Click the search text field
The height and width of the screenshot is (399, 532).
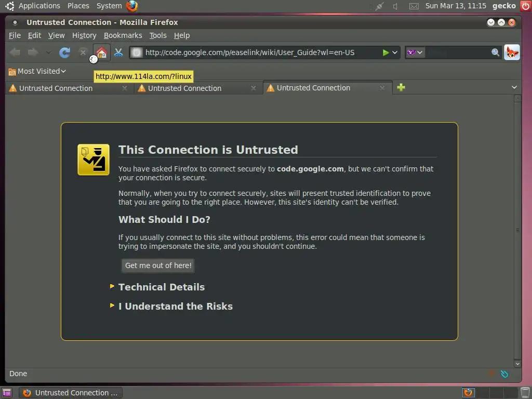457,52
